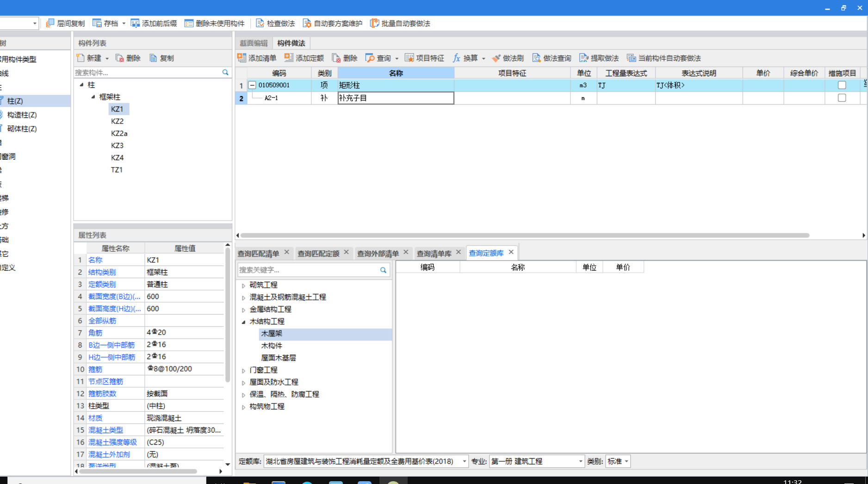Click the 做法查询 icon

coord(536,58)
